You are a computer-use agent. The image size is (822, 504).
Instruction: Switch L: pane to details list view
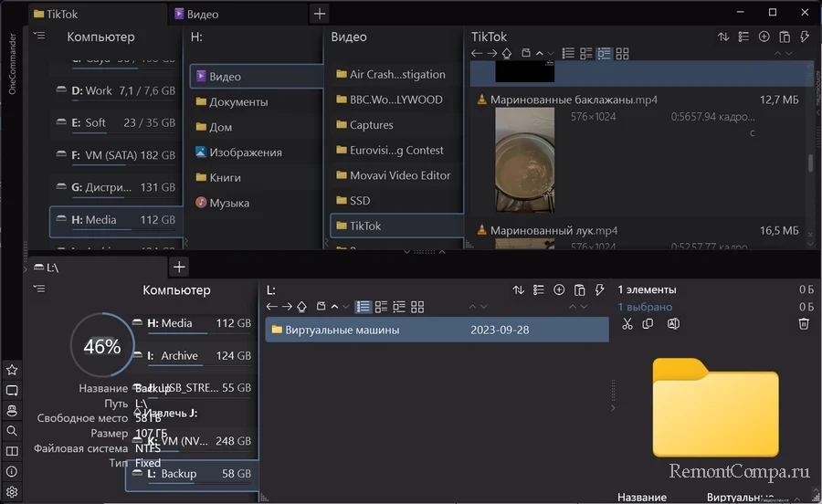[x=364, y=307]
